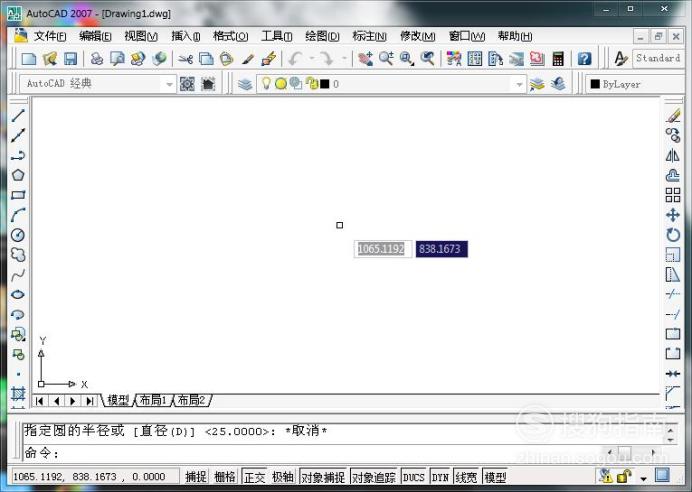Image resolution: width=692 pixels, height=492 pixels.
Task: Toggle 捕捉 snap mode
Action: 196,477
